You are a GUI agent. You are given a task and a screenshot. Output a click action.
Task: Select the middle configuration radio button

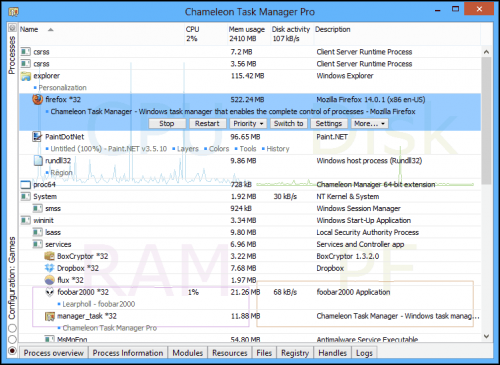pyautogui.click(x=12, y=339)
